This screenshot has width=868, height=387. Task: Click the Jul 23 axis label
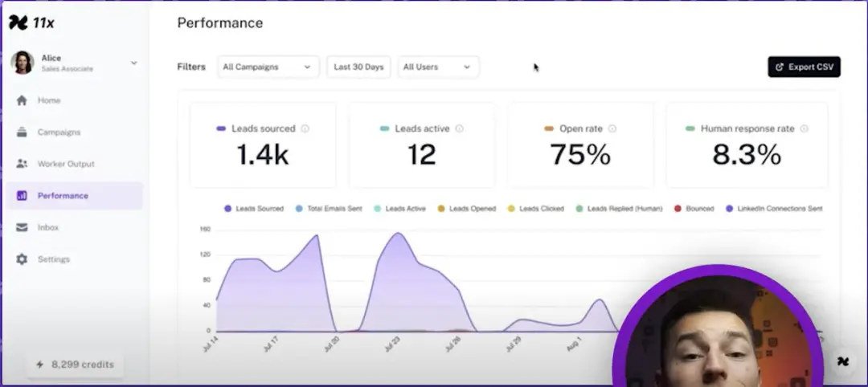(x=392, y=344)
